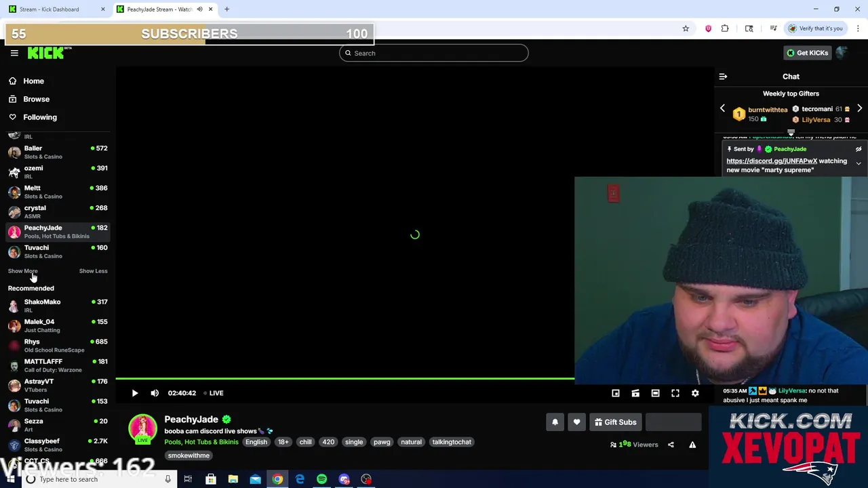
Task: Open Spotify from the taskbar
Action: pos(322,479)
